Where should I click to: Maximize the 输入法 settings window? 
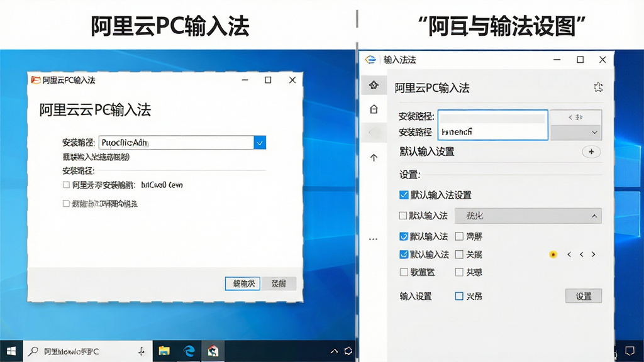[580, 60]
